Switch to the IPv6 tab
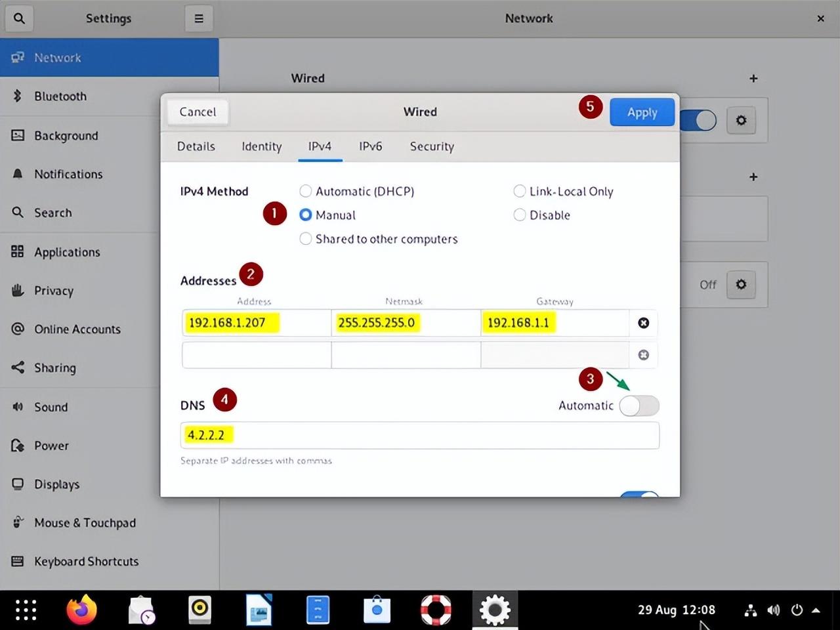 tap(370, 146)
